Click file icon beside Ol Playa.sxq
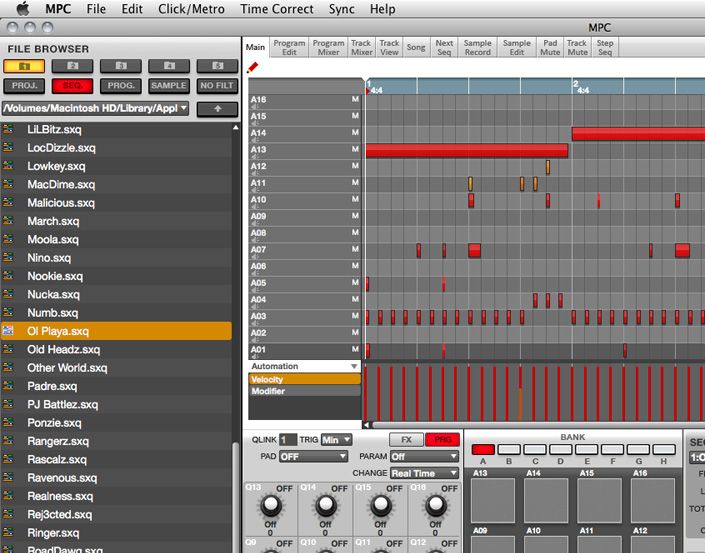This screenshot has width=705, height=553. click(x=8, y=331)
